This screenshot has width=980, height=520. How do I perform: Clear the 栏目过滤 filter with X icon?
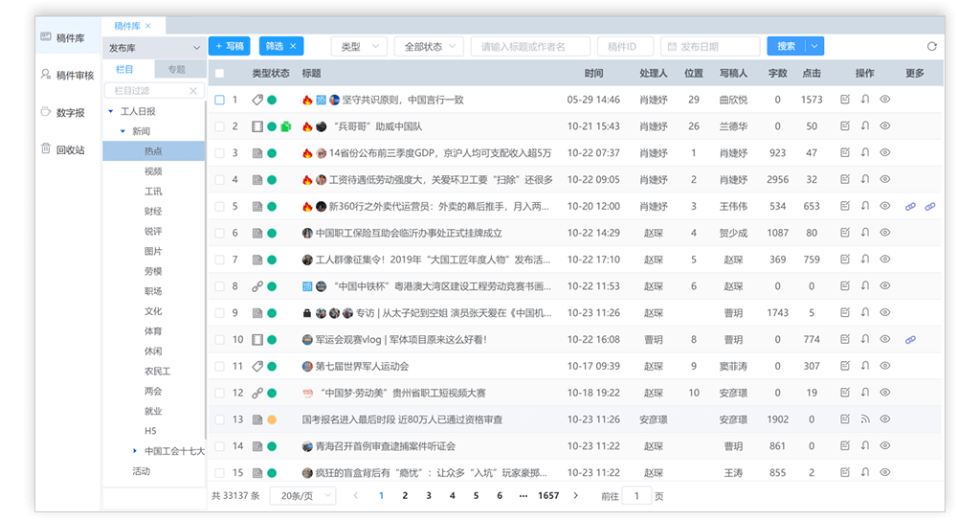(x=193, y=91)
